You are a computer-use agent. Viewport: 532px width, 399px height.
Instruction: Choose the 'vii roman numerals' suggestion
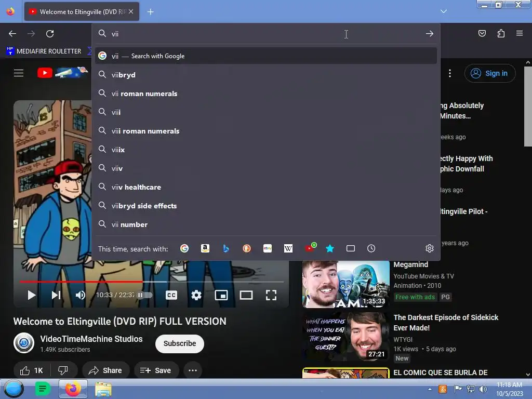click(x=266, y=94)
